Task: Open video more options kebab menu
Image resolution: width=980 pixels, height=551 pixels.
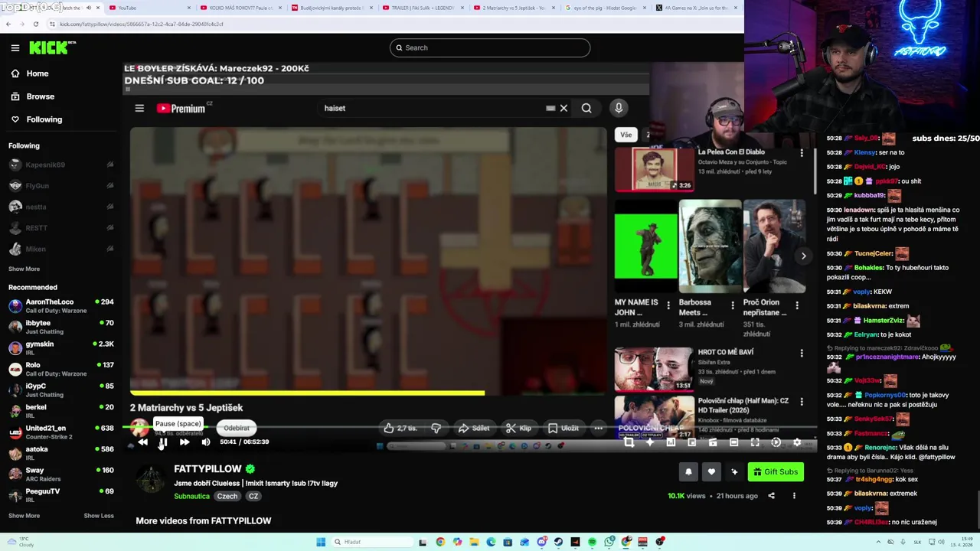Action: [794, 496]
